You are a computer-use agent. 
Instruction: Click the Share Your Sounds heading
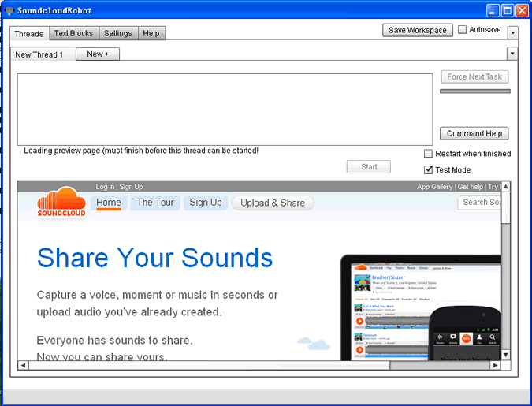[x=154, y=258]
